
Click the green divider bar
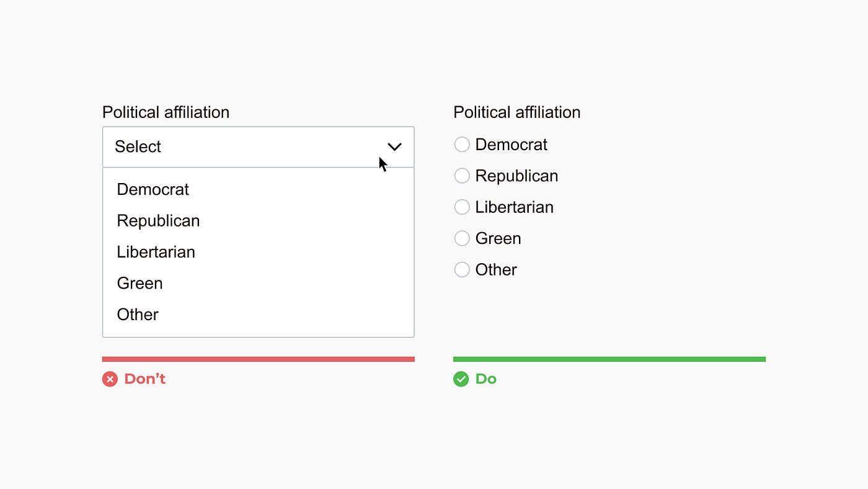pos(609,359)
